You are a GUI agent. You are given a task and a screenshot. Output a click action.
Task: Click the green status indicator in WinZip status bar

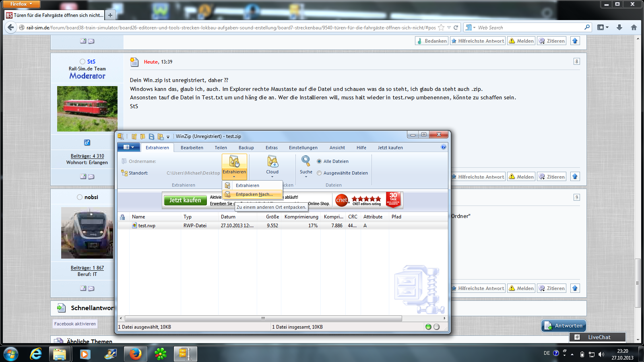pos(428,327)
